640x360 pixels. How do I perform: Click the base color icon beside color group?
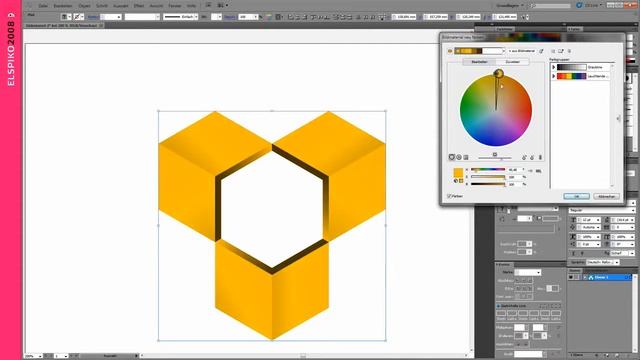[449, 51]
